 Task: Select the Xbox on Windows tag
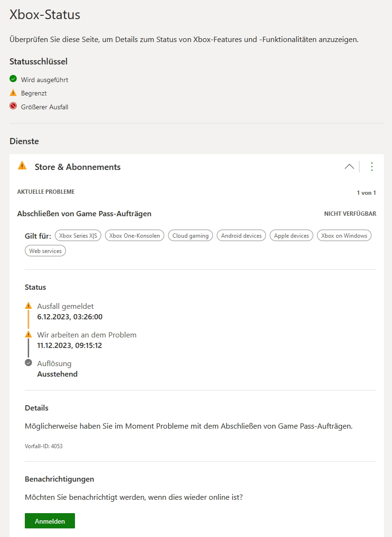click(x=344, y=236)
